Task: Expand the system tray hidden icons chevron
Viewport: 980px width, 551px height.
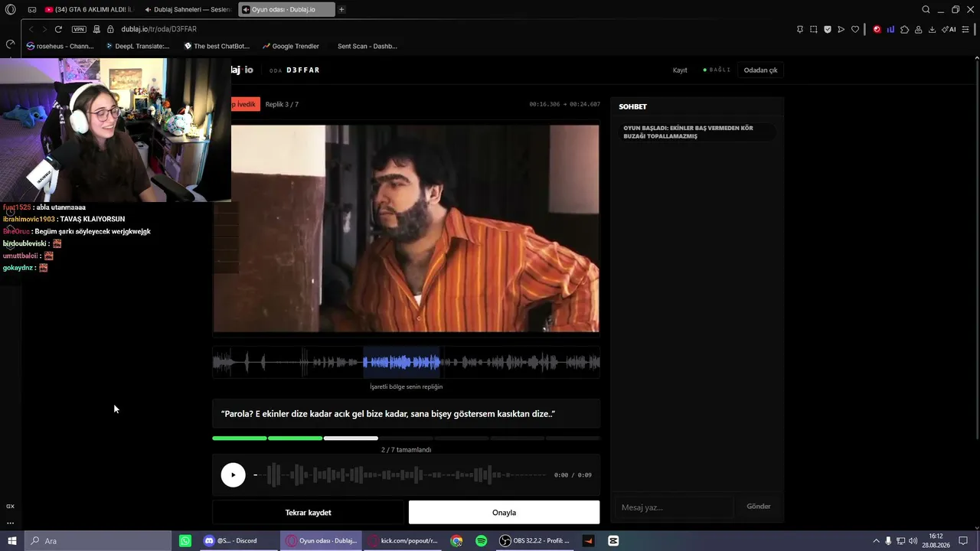Action: [875, 541]
